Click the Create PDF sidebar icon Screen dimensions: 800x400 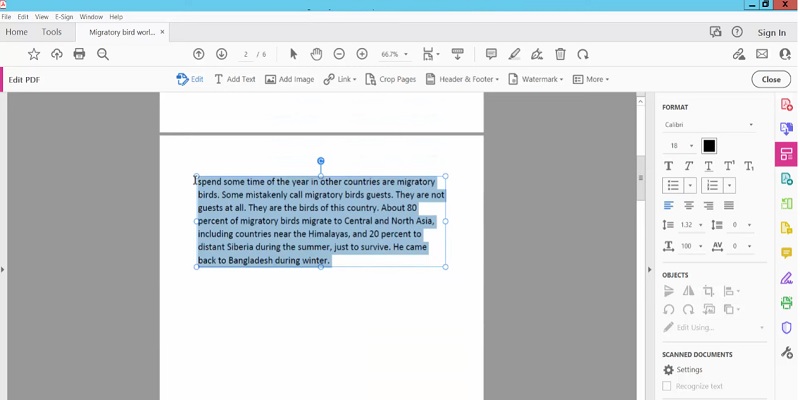[786, 105]
